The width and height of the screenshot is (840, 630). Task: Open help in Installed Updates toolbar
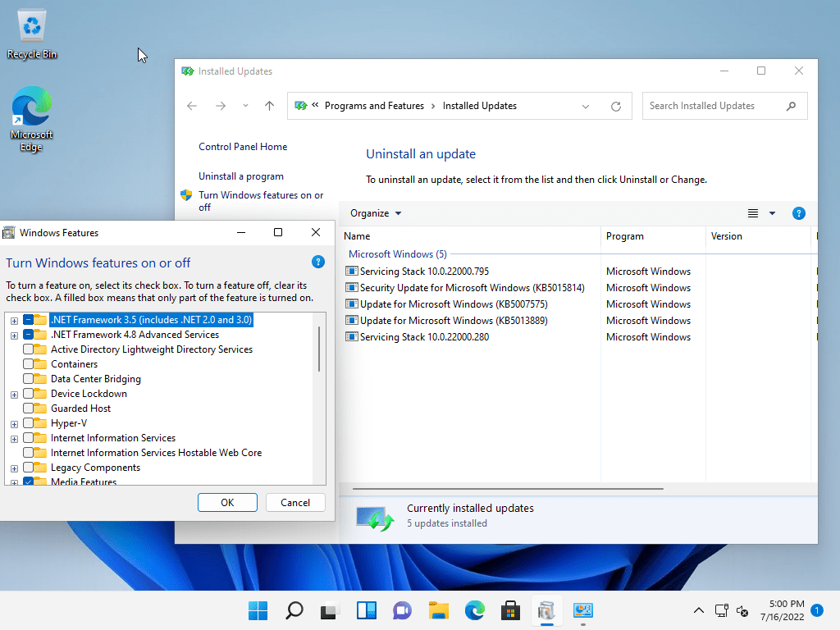pos(799,213)
